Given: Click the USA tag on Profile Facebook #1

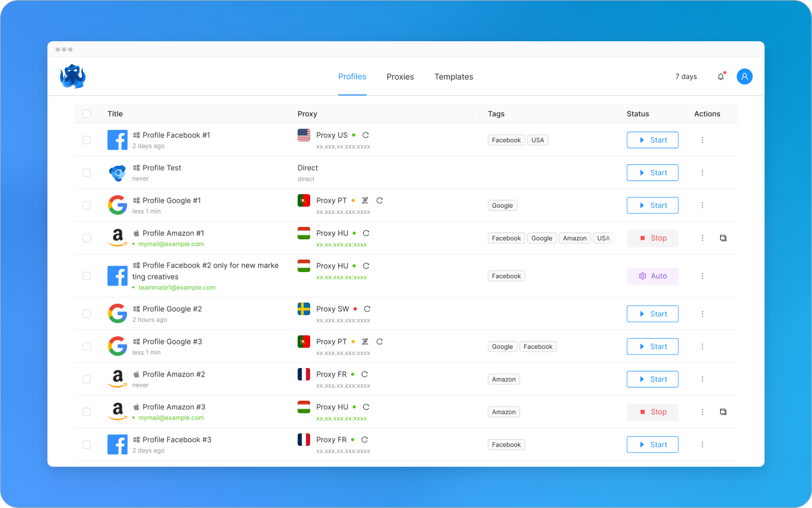Looking at the screenshot, I should pyautogui.click(x=538, y=140).
